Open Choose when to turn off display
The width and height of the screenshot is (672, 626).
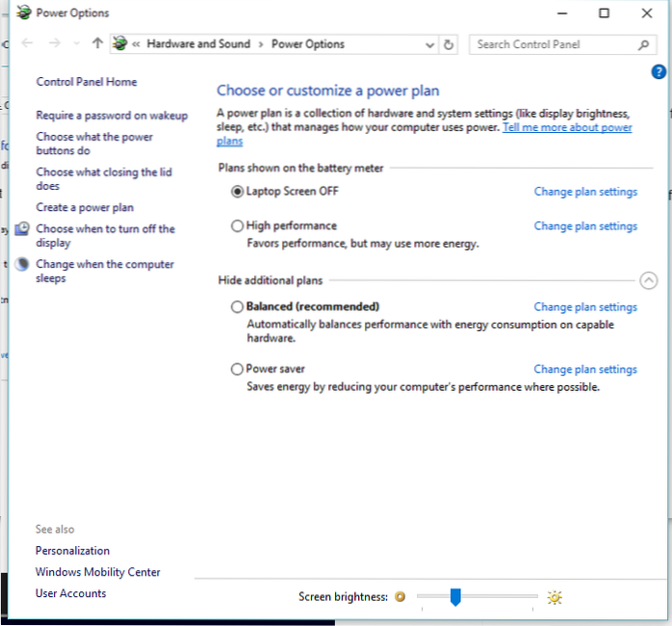(106, 236)
